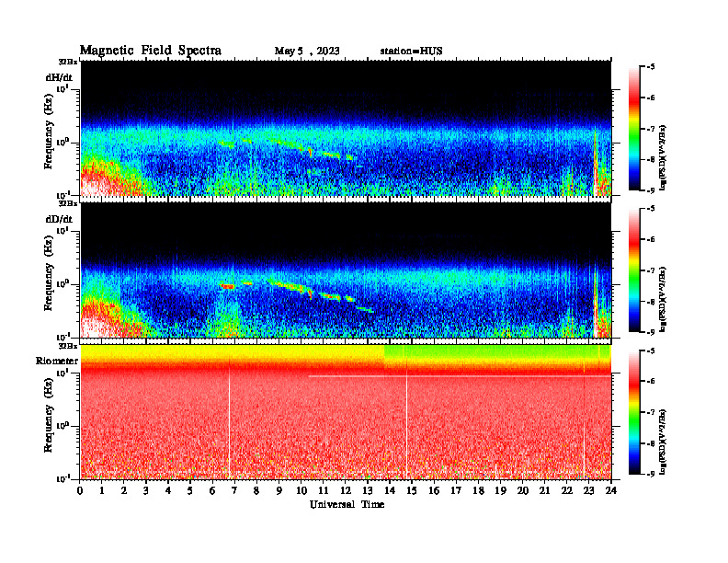Image resolution: width=728 pixels, height=563 pixels.
Task: Click the "Riometer" panel label
Action: [x=57, y=361]
